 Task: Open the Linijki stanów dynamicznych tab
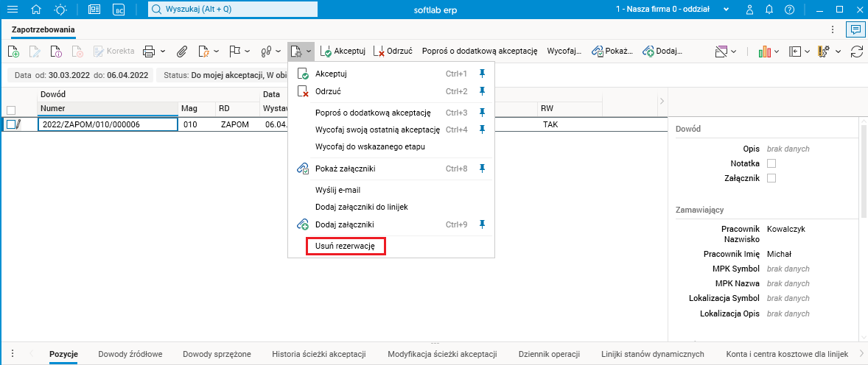[652, 354]
